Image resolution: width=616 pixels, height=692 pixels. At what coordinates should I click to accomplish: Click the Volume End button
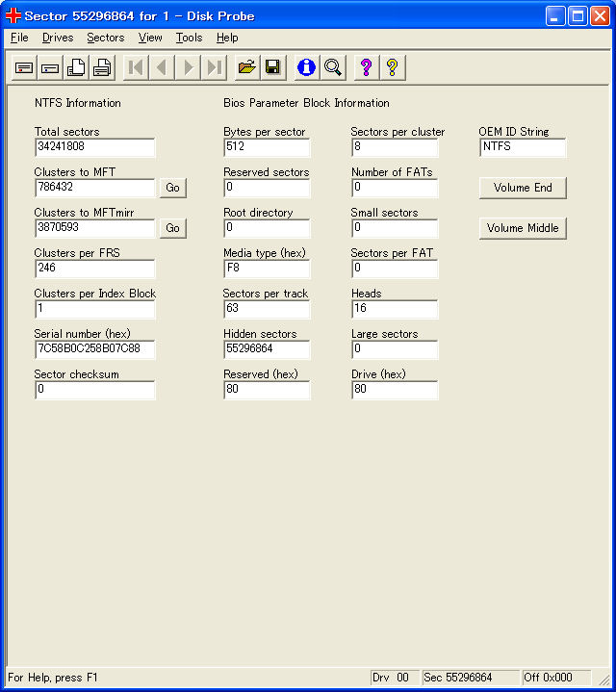pos(523,188)
